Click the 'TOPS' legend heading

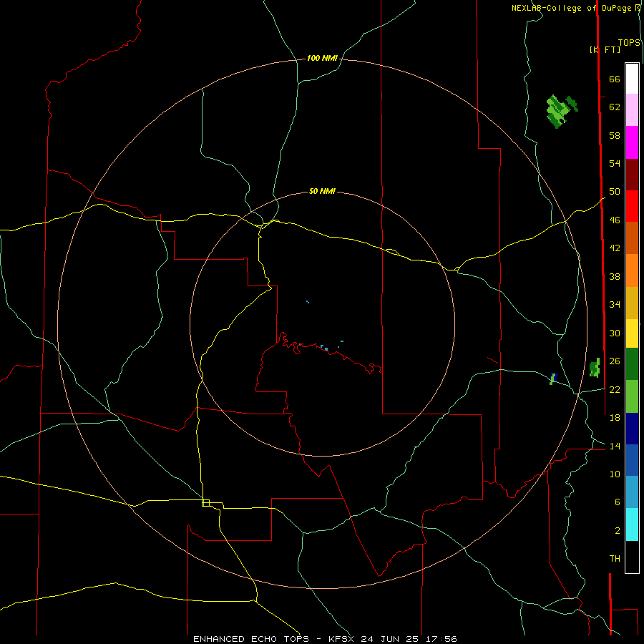[629, 43]
